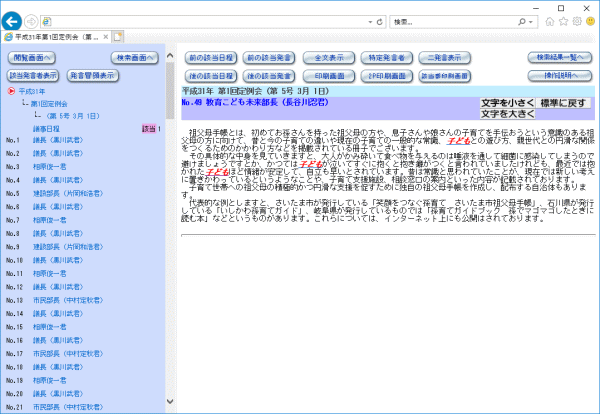Click the 特定発言者 button
Screen dimensions: 600x414
click(387, 58)
